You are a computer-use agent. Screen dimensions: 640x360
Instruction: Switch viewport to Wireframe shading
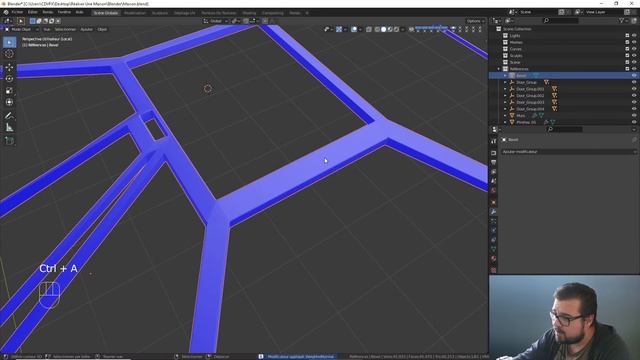pyautogui.click(x=377, y=29)
